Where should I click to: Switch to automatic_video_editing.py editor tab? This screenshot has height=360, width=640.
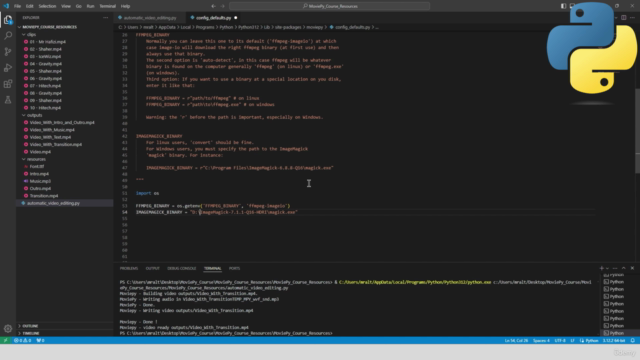(x=149, y=18)
